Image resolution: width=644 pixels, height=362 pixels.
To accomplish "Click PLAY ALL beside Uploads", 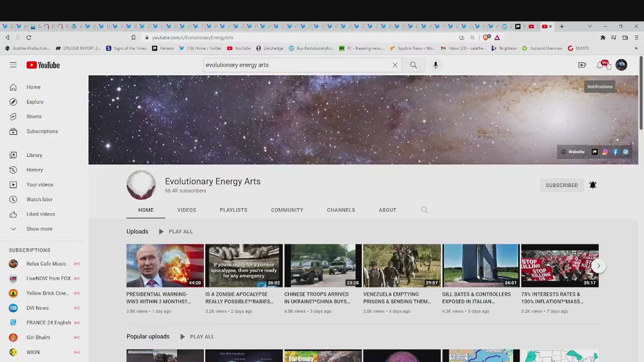I will coord(176,232).
